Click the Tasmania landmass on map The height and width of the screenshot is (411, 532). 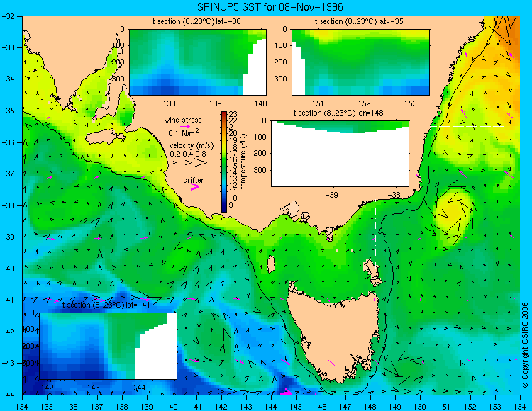336,335
